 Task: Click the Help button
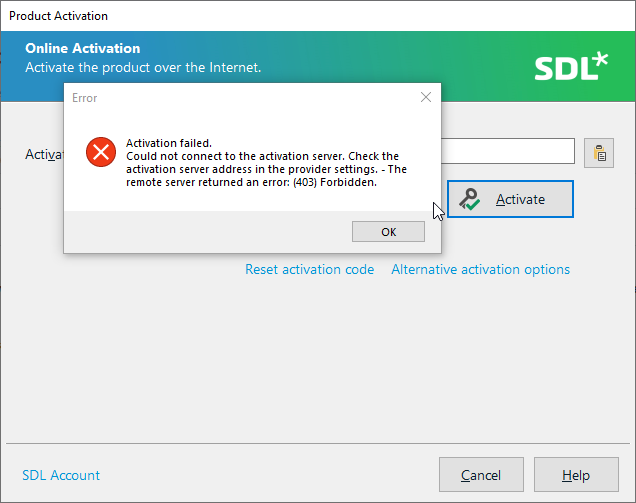tap(576, 475)
